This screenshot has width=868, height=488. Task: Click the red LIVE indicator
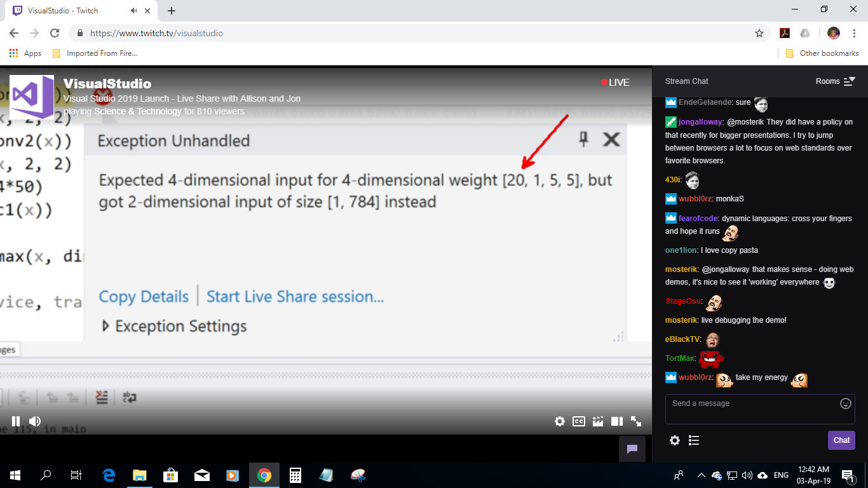tap(615, 83)
